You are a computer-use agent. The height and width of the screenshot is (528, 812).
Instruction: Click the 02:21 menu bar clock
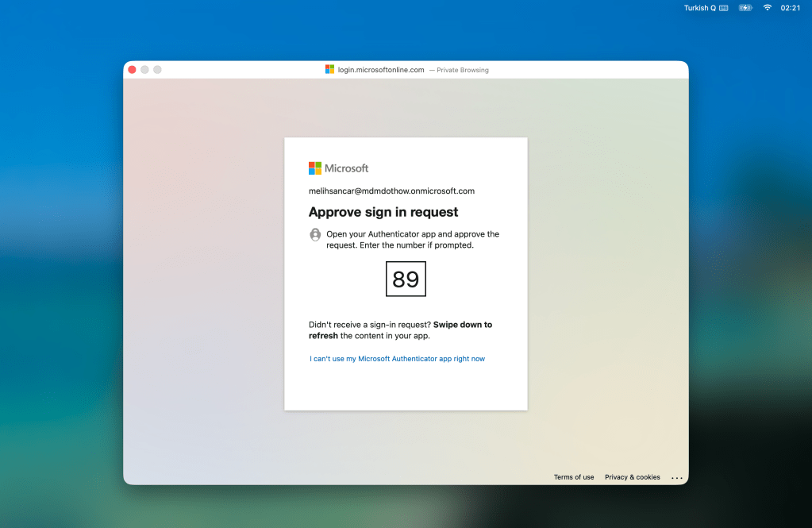790,8
